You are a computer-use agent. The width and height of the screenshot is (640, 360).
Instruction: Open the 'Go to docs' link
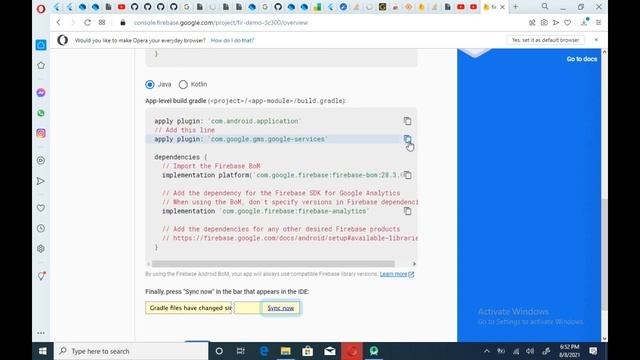point(582,59)
